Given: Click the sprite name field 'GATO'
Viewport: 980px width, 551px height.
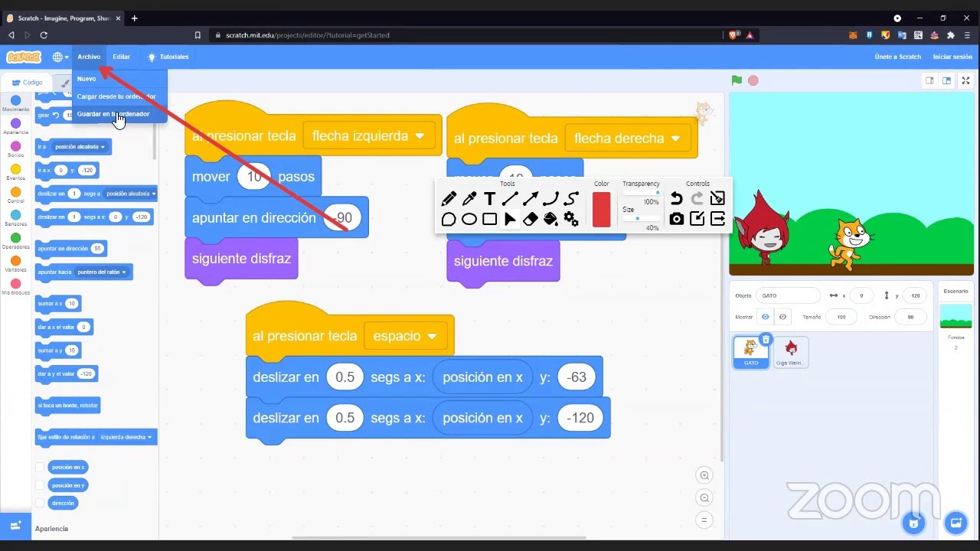Looking at the screenshot, I should click(x=788, y=295).
